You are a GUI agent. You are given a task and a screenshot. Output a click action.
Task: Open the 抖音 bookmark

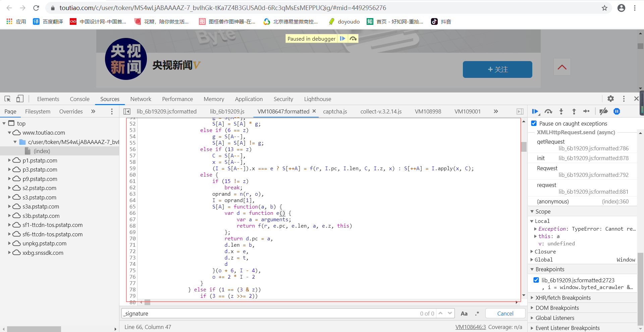[x=441, y=21]
